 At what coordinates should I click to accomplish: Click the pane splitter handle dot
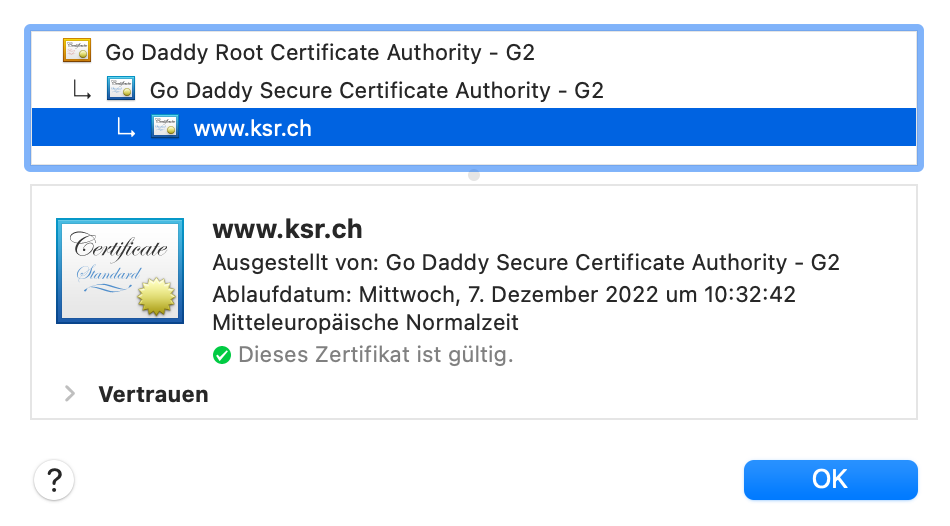474,175
